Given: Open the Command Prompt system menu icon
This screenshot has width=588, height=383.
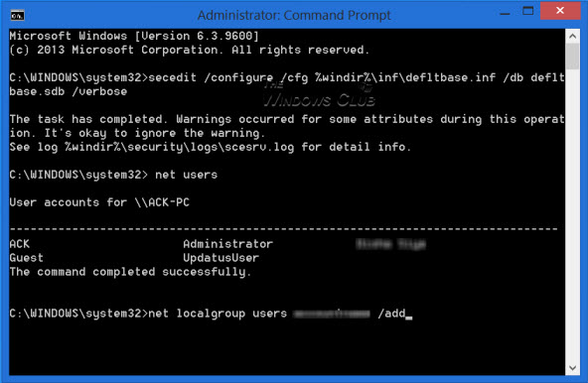Looking at the screenshot, I should (17, 15).
